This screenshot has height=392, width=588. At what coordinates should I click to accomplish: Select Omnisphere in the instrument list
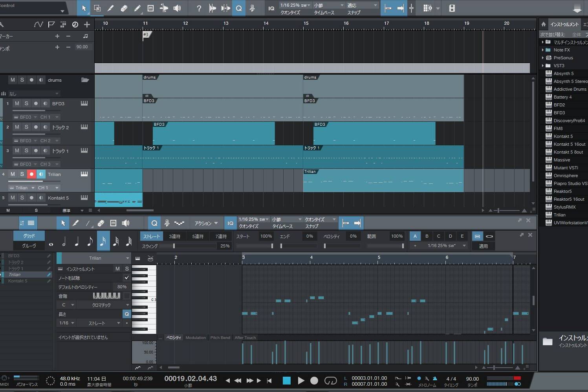565,176
